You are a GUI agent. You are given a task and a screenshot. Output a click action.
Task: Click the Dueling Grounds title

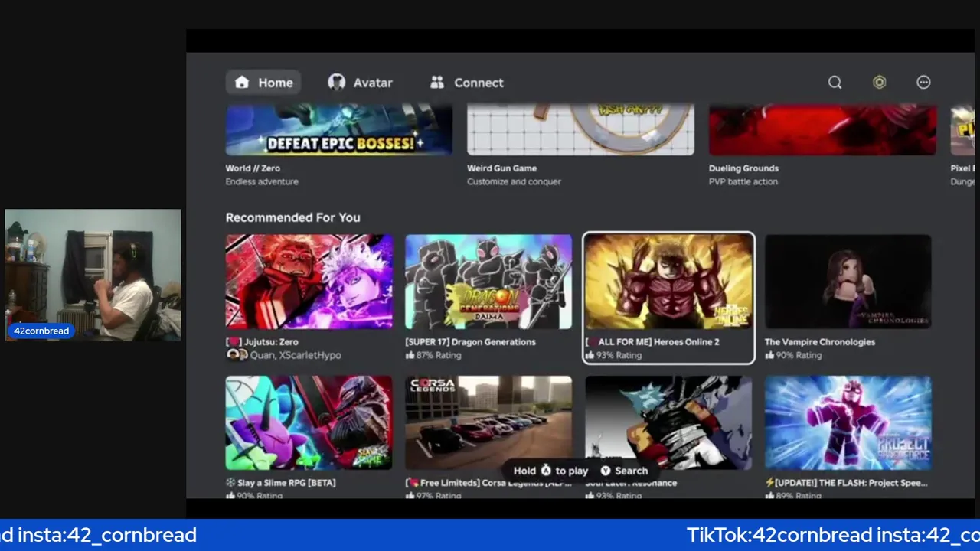click(x=743, y=168)
